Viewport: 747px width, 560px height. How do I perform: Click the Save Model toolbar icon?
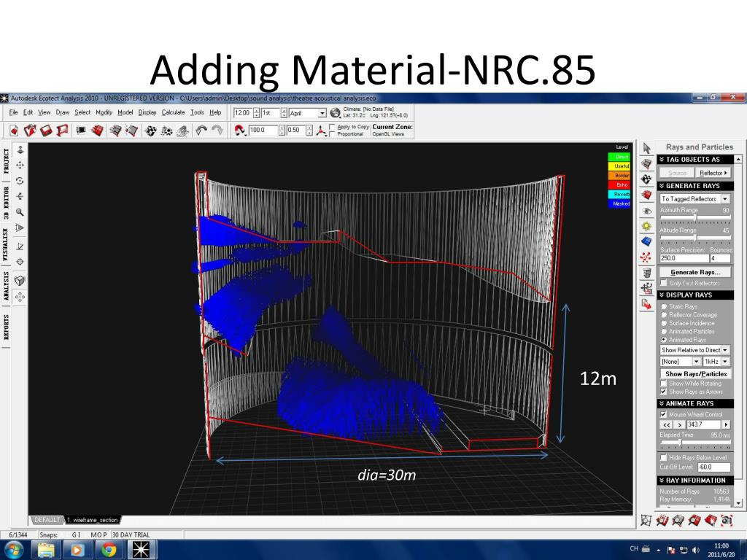pyautogui.click(x=46, y=130)
